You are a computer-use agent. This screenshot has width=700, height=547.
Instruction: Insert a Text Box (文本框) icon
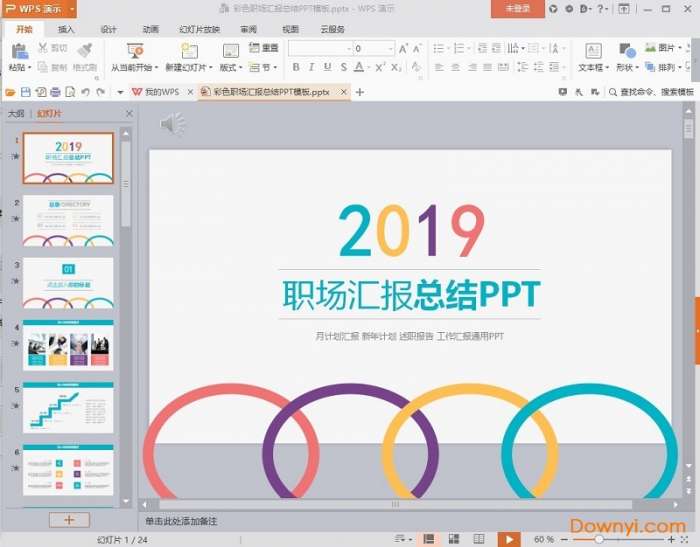pyautogui.click(x=593, y=51)
